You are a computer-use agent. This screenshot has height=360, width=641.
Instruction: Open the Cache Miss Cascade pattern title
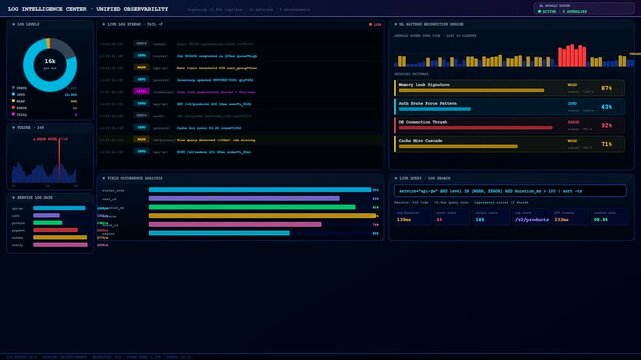coord(420,141)
